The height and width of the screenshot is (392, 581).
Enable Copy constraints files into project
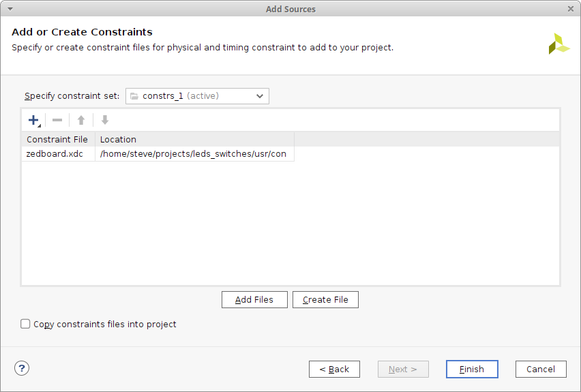26,325
